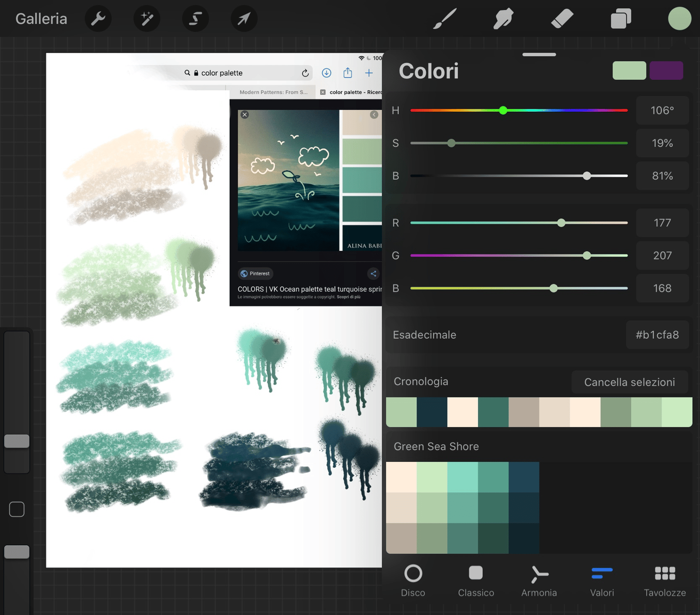Click the Scopri di più link
700x615 pixels.
click(348, 297)
